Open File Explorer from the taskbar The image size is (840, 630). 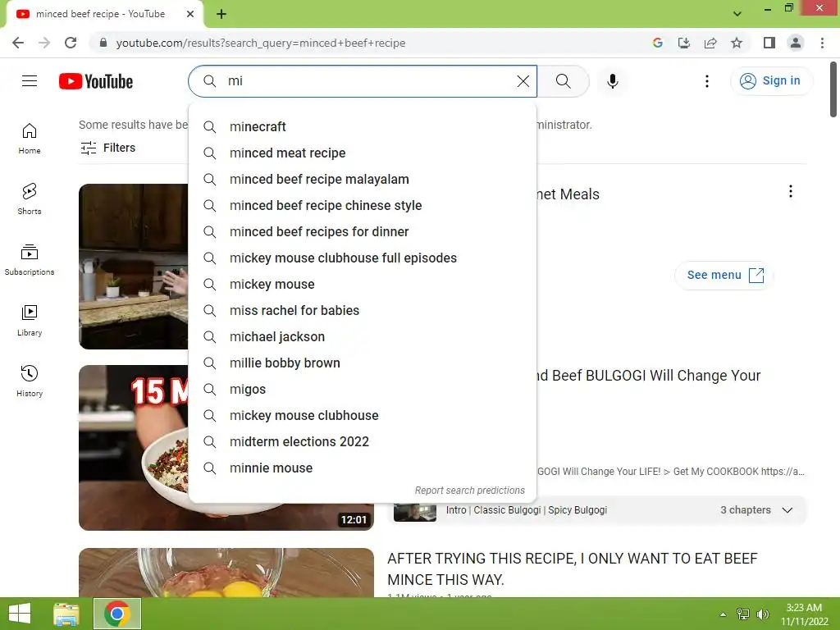66,614
